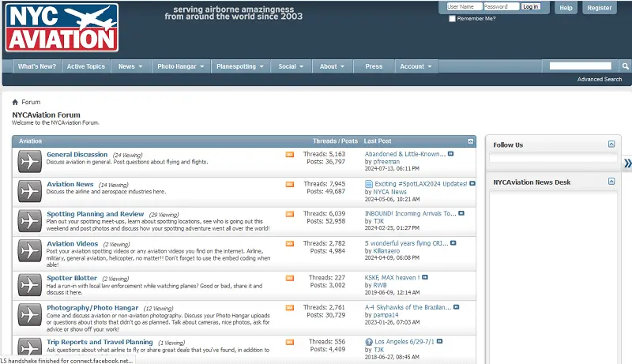Select Active Topics in navigation bar
632x364 pixels.
pyautogui.click(x=86, y=66)
